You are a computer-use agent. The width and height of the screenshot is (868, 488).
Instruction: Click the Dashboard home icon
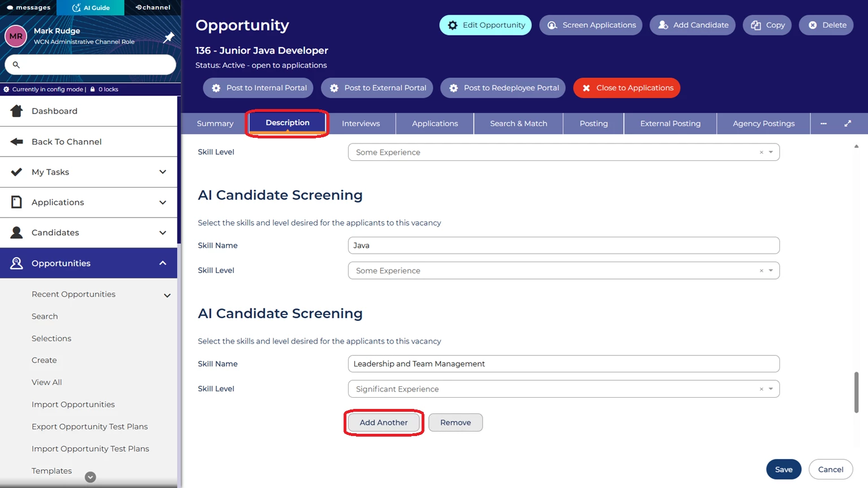(16, 111)
